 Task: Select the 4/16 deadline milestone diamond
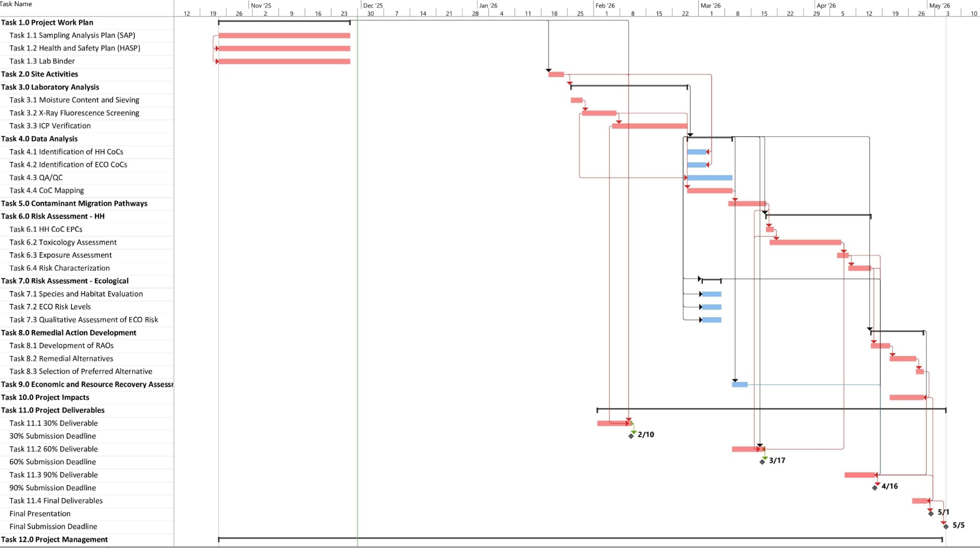[x=875, y=487]
